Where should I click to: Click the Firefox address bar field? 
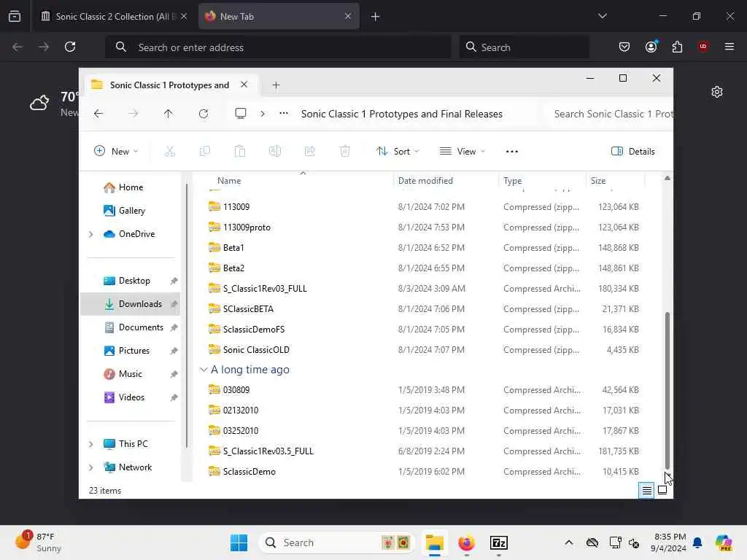[278, 47]
